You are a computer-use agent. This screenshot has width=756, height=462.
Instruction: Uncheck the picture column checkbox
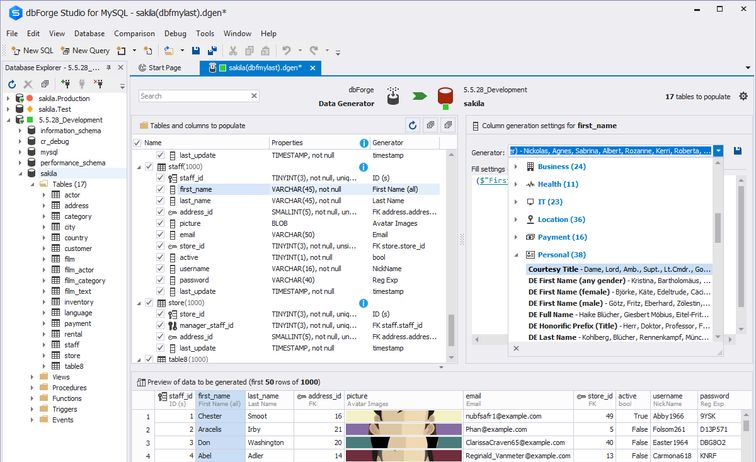(160, 223)
